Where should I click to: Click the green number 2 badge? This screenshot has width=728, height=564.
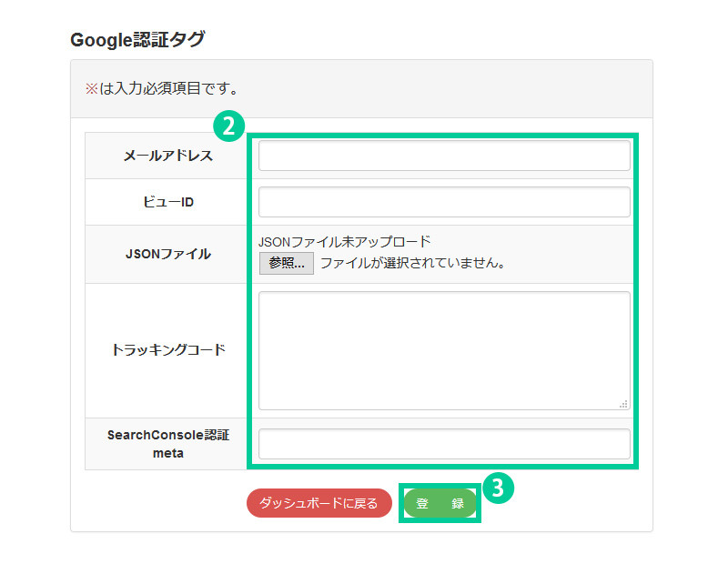tap(229, 125)
